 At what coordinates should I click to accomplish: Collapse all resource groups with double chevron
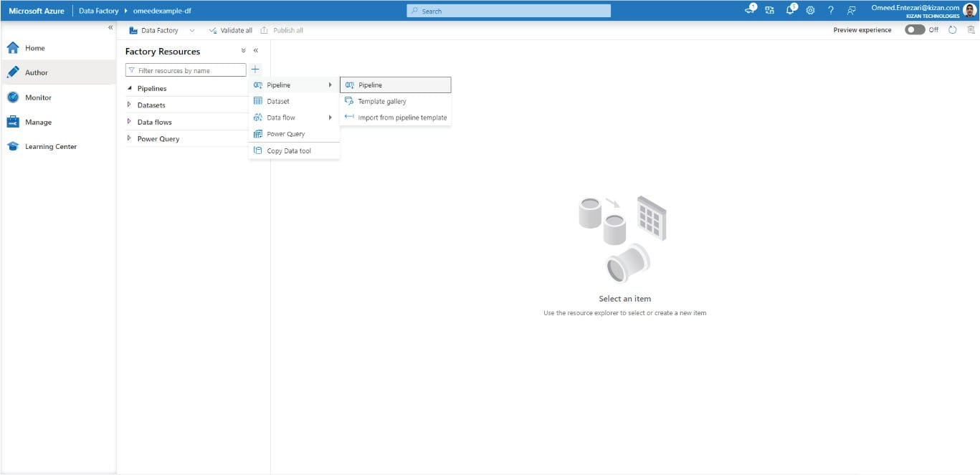[244, 51]
